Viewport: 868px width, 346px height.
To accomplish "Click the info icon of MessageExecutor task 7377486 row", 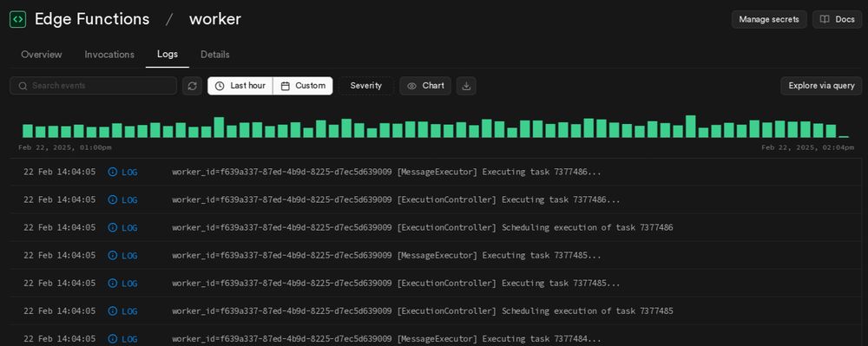I will point(112,172).
